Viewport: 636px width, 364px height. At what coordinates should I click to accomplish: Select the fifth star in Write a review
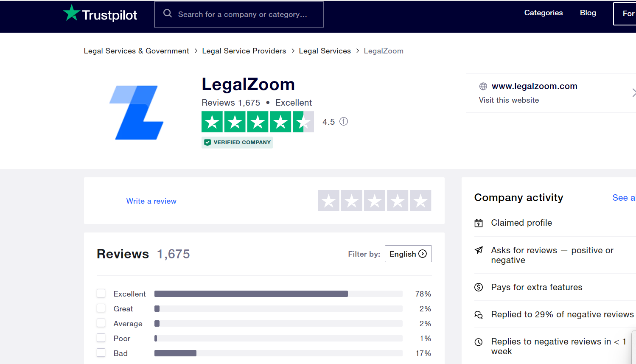click(420, 201)
